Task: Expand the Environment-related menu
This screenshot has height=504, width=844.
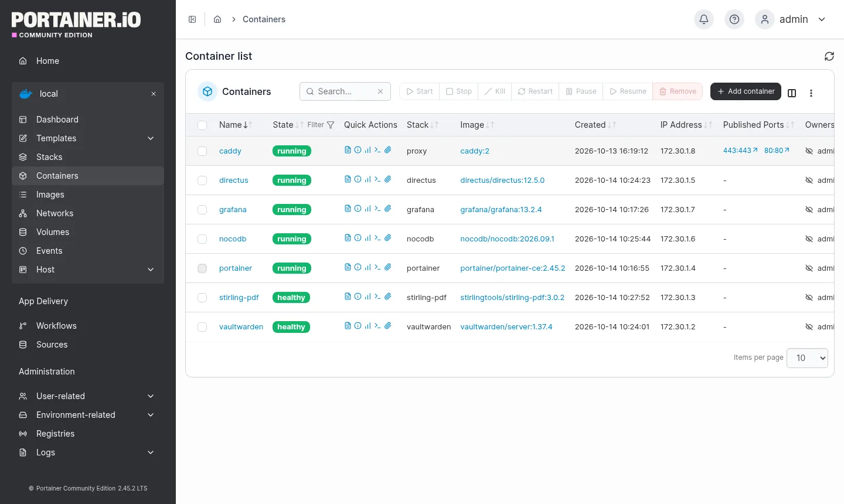Action: click(x=88, y=415)
